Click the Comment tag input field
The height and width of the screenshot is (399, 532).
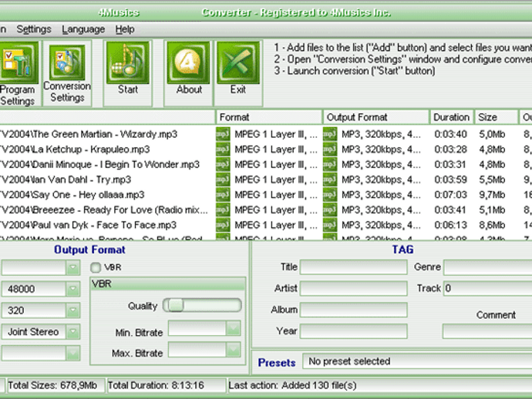(x=487, y=331)
